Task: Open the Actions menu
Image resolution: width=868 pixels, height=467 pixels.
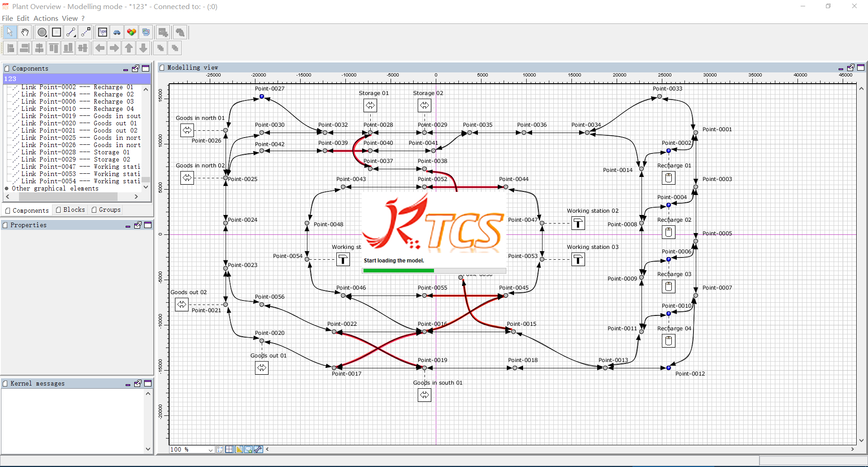Action: tap(46, 18)
